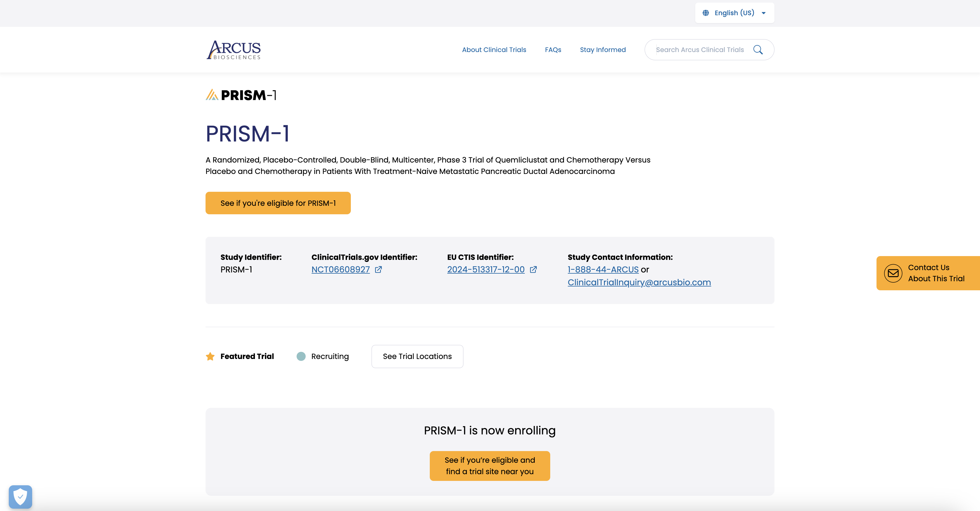The width and height of the screenshot is (980, 511).
Task: Click the ClinicalTrials.gov Identifier label
Action: coord(364,257)
